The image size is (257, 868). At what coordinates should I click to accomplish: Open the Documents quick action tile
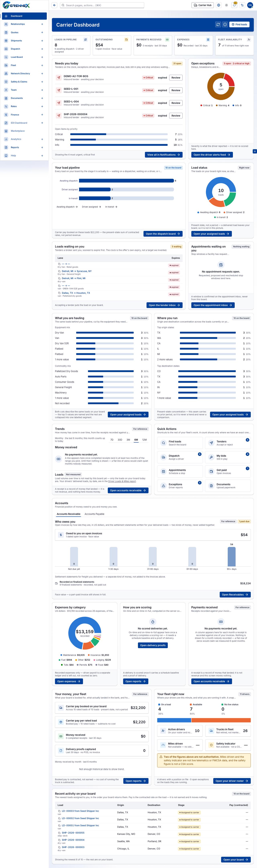pyautogui.click(x=228, y=486)
